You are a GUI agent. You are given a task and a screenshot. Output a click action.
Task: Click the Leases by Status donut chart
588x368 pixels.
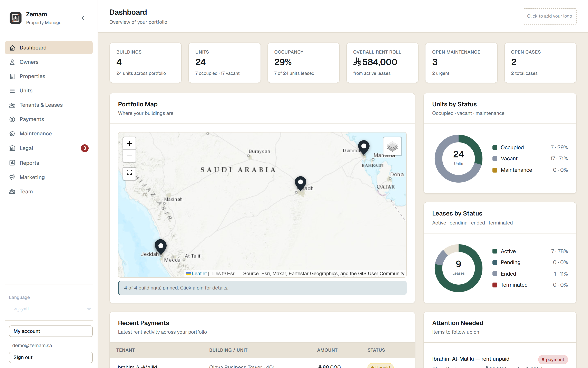click(x=458, y=268)
